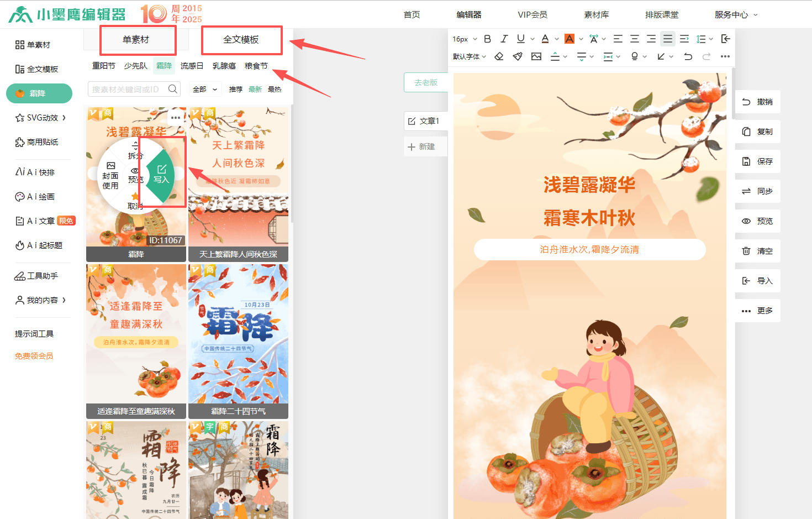Click the orange text background color swatch

tap(570, 39)
